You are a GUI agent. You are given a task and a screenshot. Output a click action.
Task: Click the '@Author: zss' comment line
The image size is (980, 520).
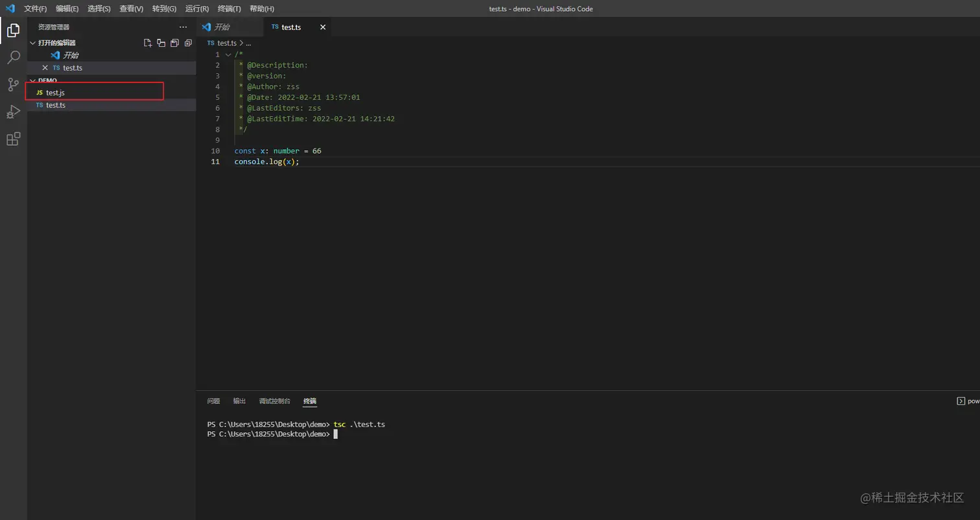pyautogui.click(x=268, y=87)
